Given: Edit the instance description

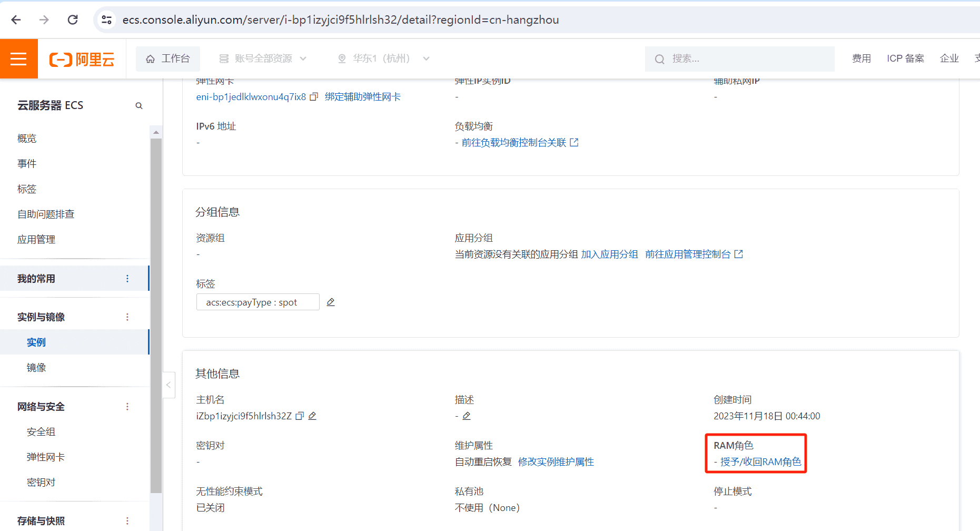Looking at the screenshot, I should 467,416.
